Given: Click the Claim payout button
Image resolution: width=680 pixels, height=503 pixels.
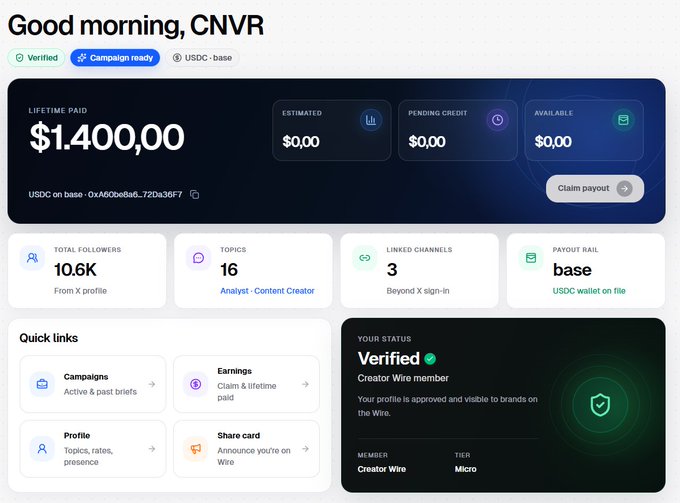Looking at the screenshot, I should coord(595,188).
